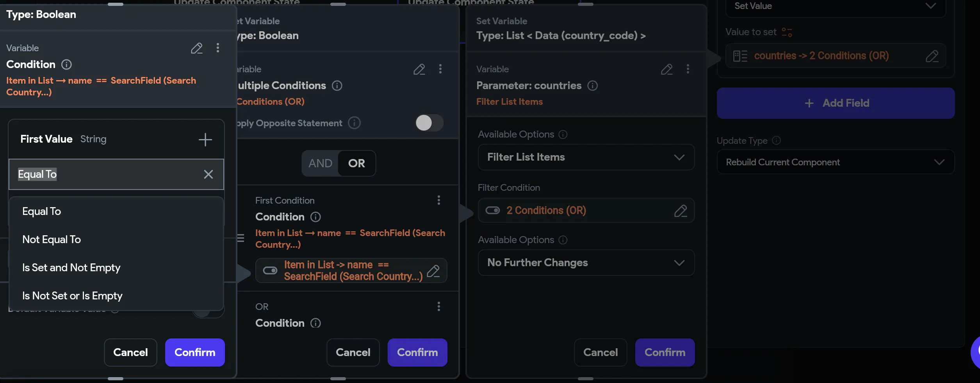Select the OR operator option
This screenshot has width=980, height=383.
(x=356, y=163)
